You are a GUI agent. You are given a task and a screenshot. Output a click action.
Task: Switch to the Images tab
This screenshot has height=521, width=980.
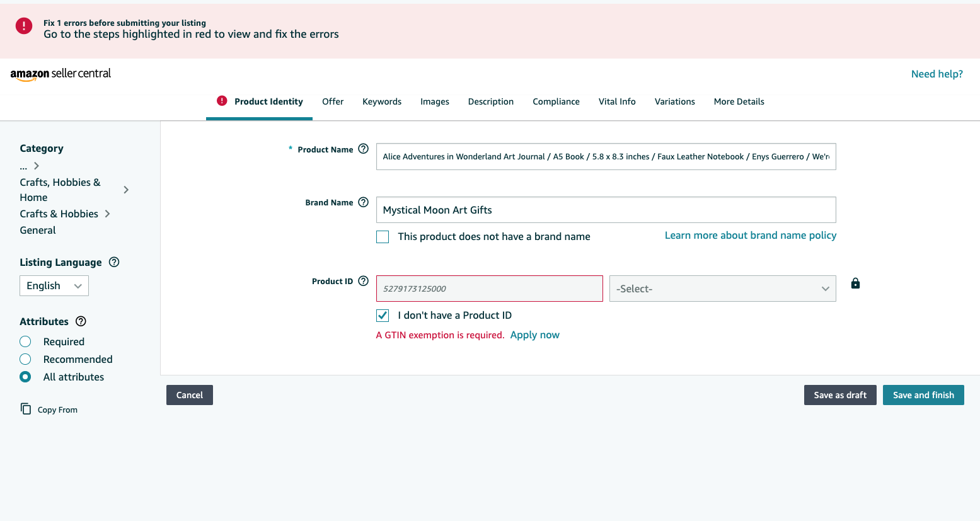point(435,101)
